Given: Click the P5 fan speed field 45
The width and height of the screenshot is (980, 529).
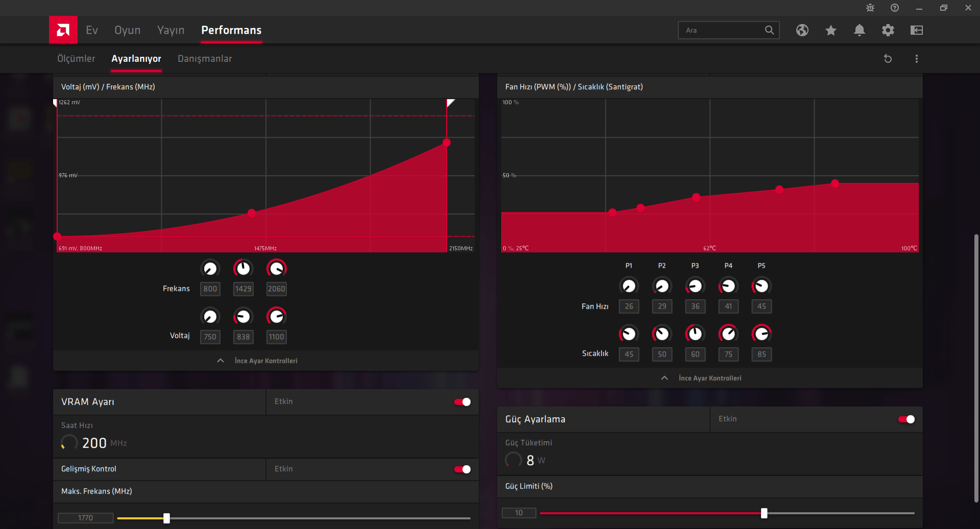Looking at the screenshot, I should (762, 306).
